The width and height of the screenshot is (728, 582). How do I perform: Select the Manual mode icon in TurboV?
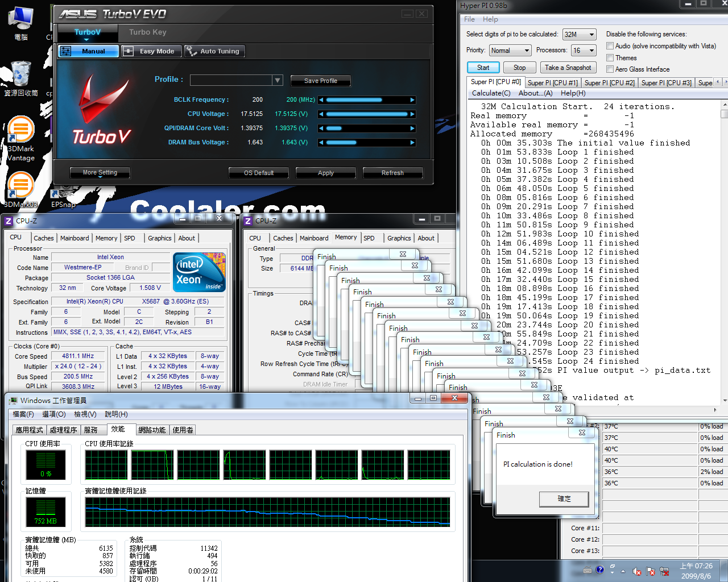coord(66,51)
